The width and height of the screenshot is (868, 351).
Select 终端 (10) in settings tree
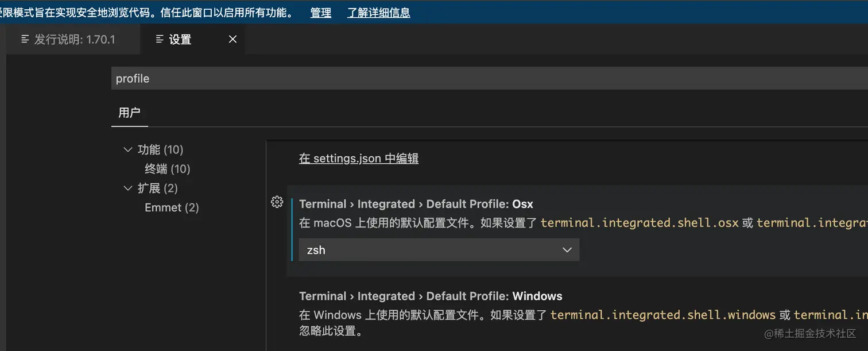coord(167,169)
